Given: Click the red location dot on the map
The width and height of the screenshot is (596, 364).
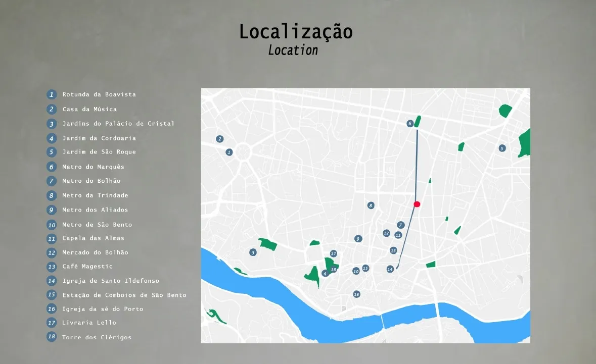Looking at the screenshot, I should click(417, 204).
